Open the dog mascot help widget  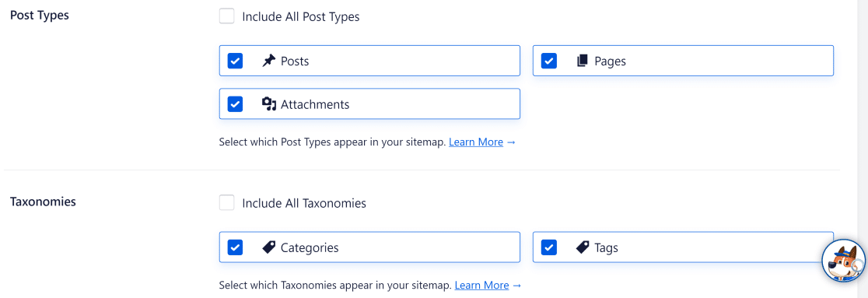point(843,261)
